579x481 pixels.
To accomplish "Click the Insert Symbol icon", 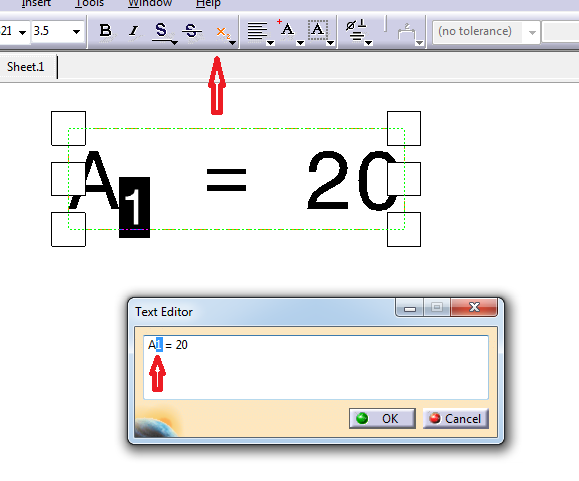I will click(x=356, y=30).
